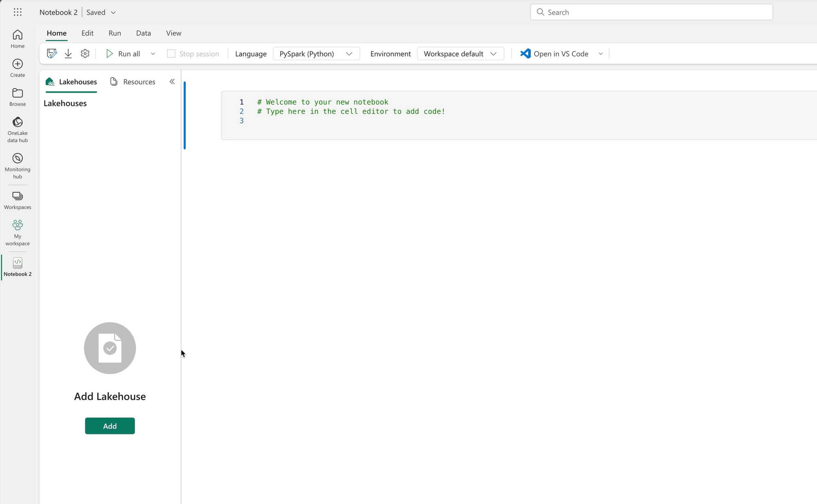Screen dimensions: 817x504
Task: Open OneLake data hub
Action: click(18, 129)
